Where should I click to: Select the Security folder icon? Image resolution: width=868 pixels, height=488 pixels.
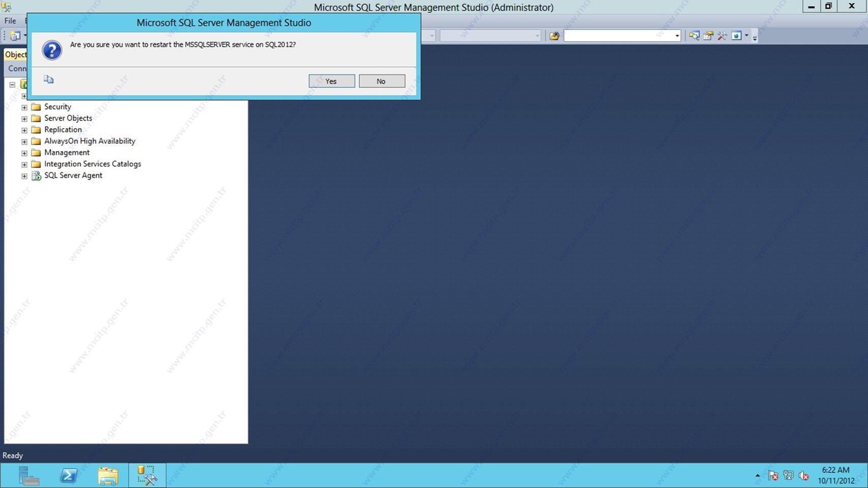pyautogui.click(x=36, y=107)
